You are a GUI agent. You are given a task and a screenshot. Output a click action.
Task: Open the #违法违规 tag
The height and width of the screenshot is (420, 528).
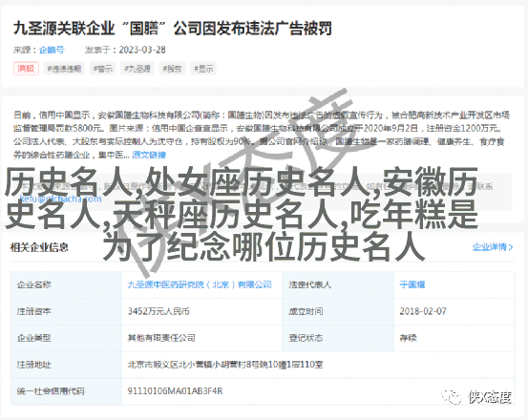point(64,69)
